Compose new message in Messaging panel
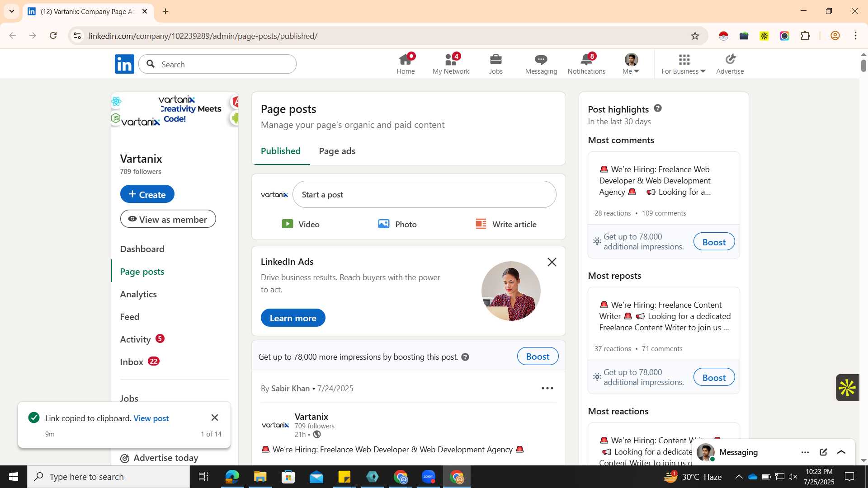 click(823, 452)
